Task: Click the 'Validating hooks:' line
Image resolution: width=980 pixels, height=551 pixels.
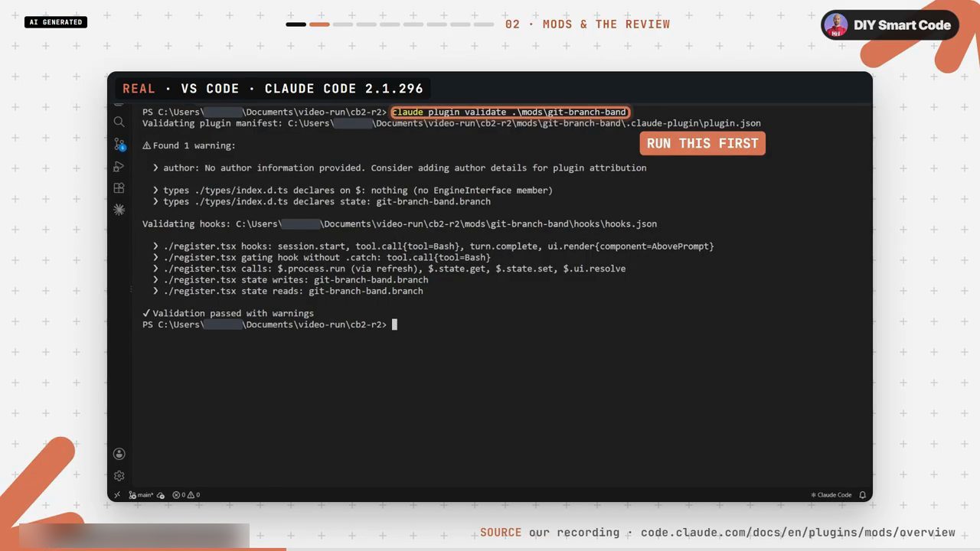Action: click(400, 223)
